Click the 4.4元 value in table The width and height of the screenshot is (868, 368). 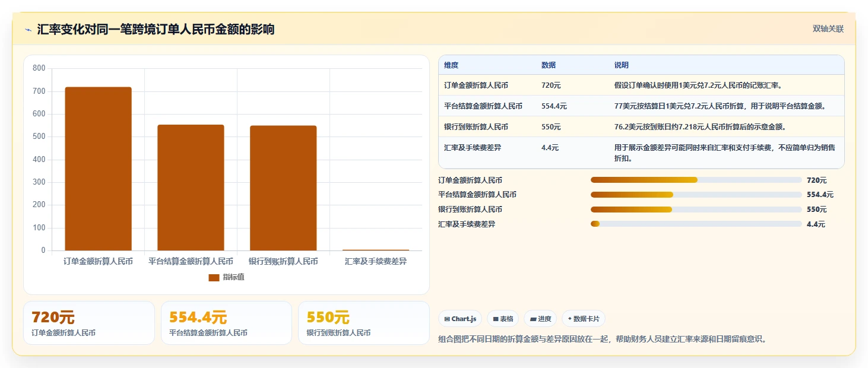pos(550,148)
